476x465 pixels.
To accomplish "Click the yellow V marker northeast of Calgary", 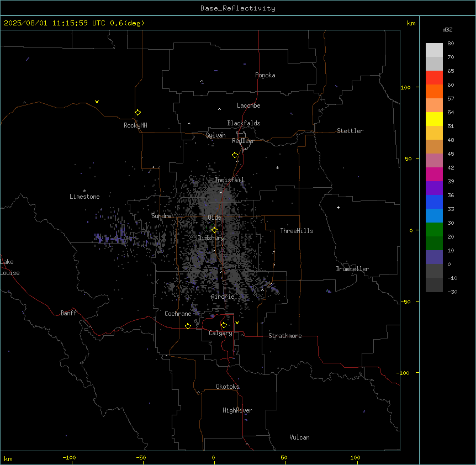I will (x=237, y=323).
